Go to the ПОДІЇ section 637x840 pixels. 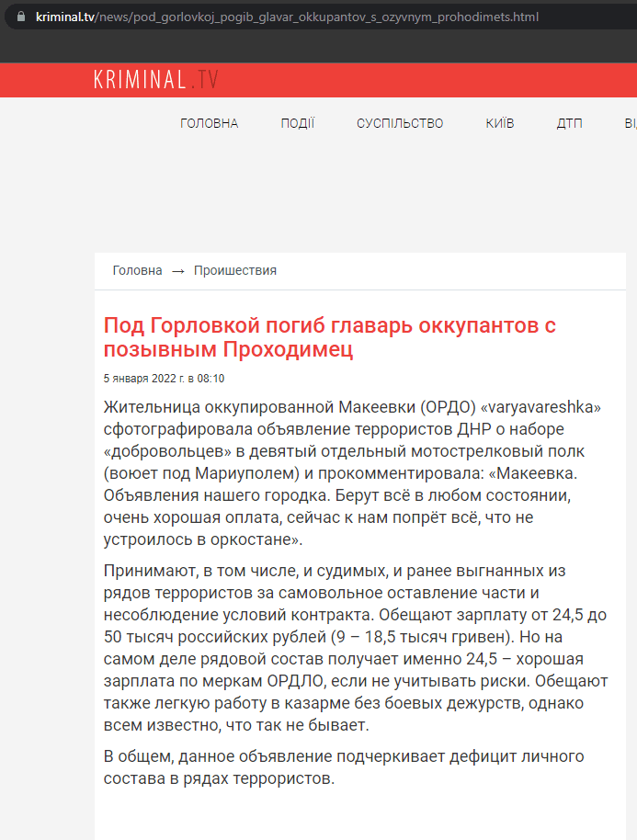click(x=297, y=124)
